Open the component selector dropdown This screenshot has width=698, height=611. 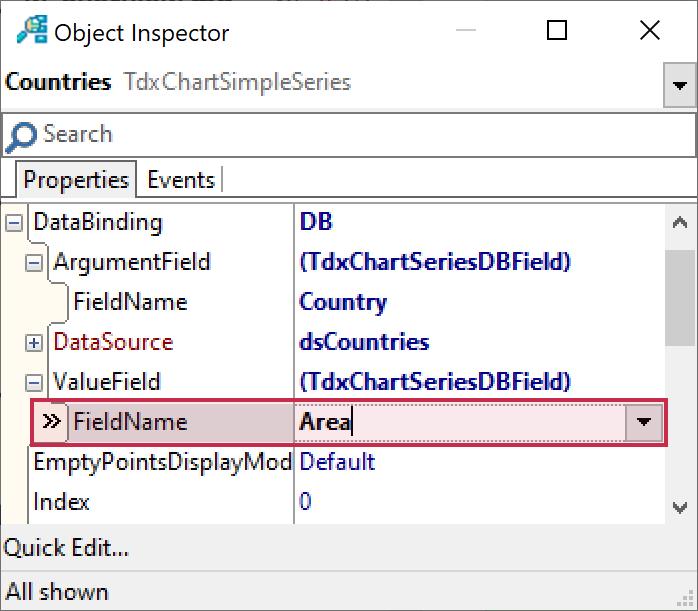tap(680, 86)
